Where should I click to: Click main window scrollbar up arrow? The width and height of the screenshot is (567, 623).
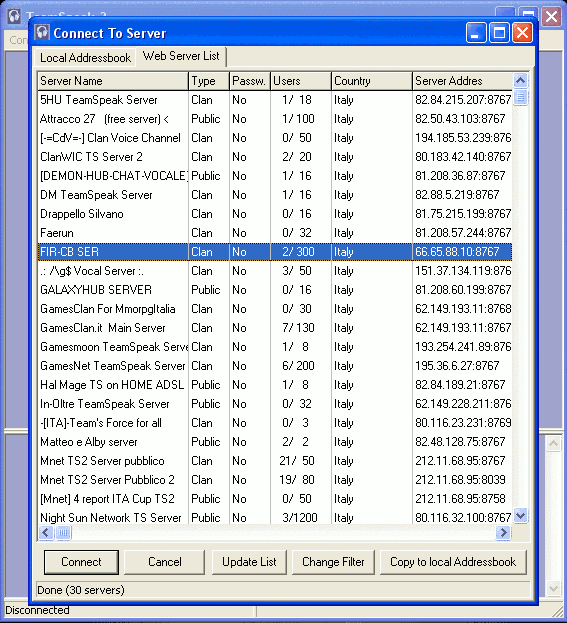pos(553,443)
